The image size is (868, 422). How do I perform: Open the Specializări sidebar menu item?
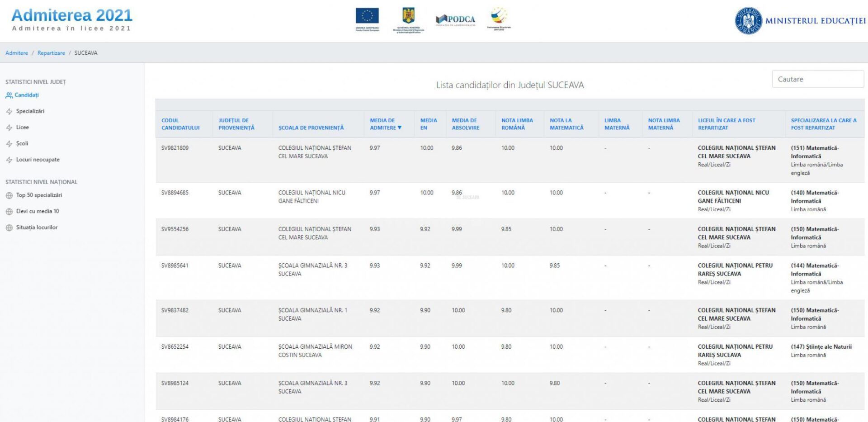[30, 111]
